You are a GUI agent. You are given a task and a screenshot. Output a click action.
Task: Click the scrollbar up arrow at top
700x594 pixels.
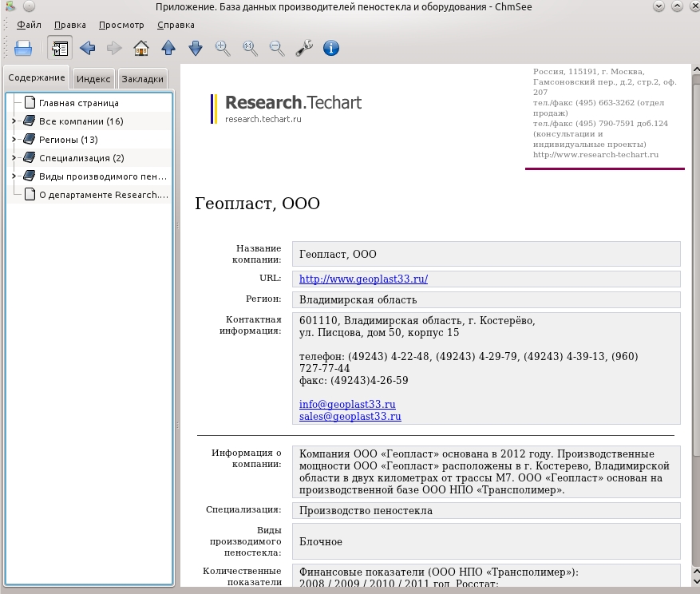tap(696, 69)
